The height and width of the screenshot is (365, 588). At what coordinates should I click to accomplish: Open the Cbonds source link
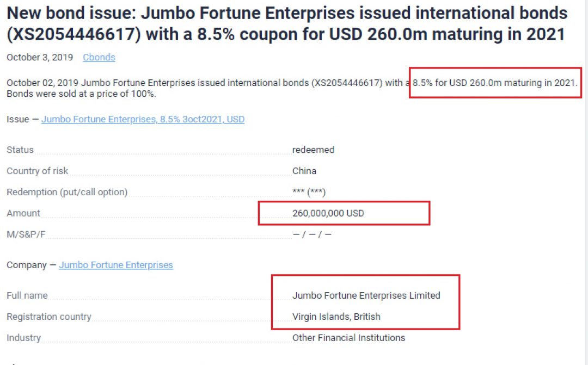pyautogui.click(x=99, y=57)
